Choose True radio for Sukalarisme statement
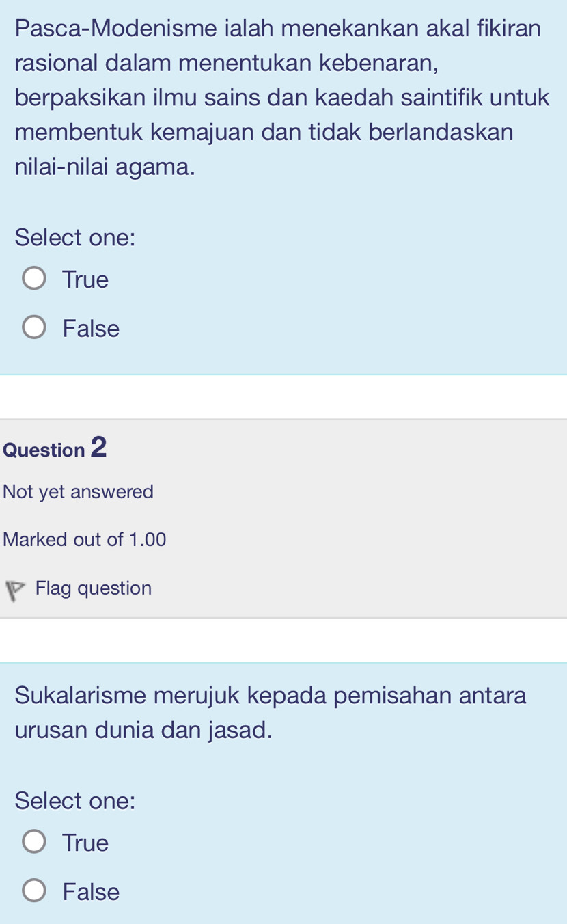 (34, 842)
